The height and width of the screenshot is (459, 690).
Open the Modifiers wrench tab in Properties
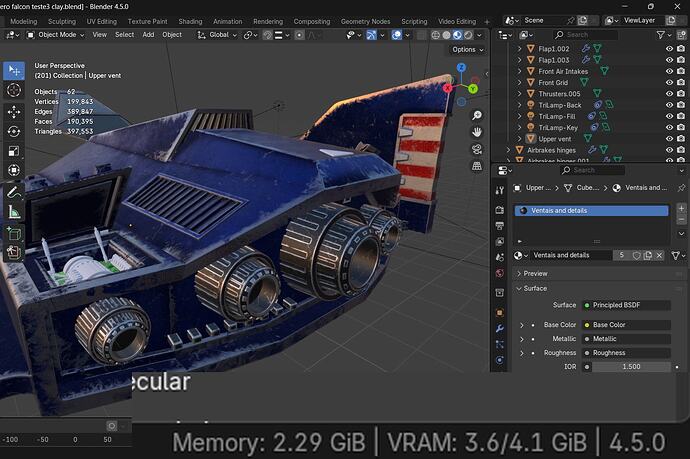500,327
